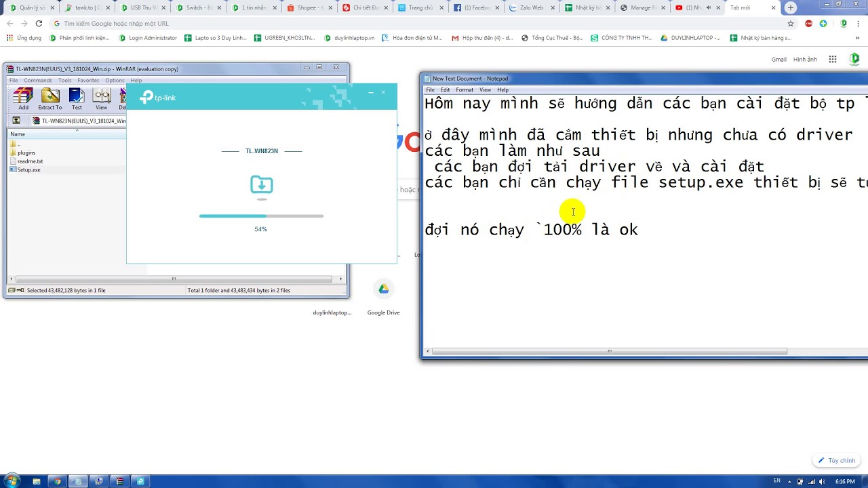The width and height of the screenshot is (868, 488).
Task: Switch to the Zalo Web browser tab
Action: 531,7
